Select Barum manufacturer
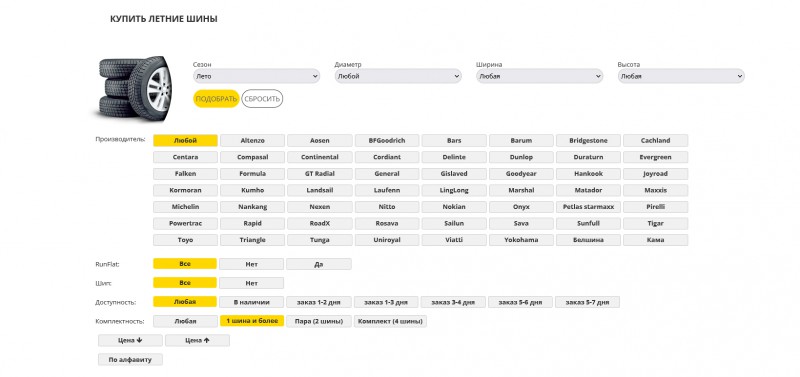The height and width of the screenshot is (377, 800). click(521, 140)
